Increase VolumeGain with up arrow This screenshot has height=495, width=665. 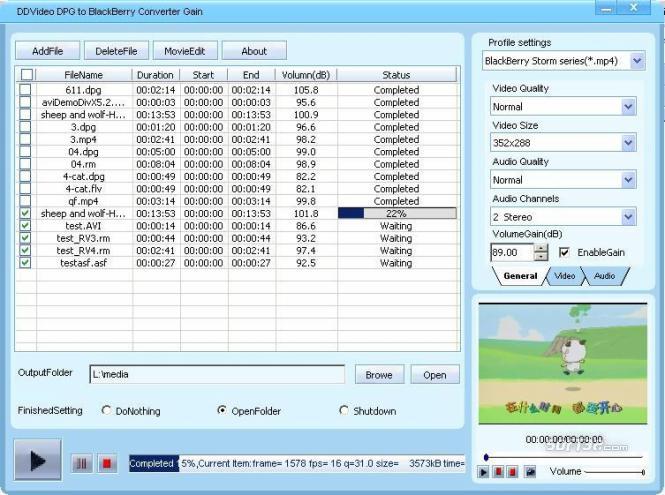541,248
